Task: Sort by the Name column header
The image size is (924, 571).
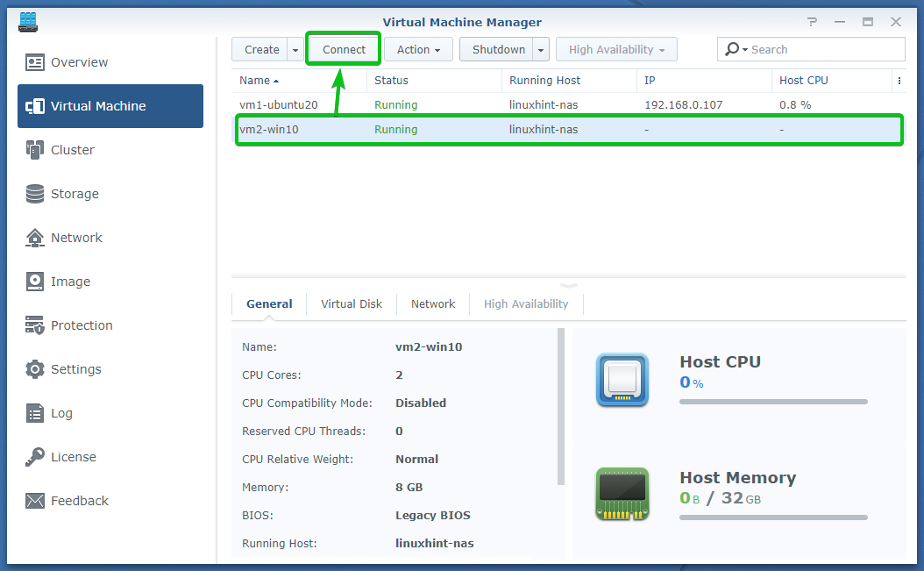Action: click(x=255, y=81)
